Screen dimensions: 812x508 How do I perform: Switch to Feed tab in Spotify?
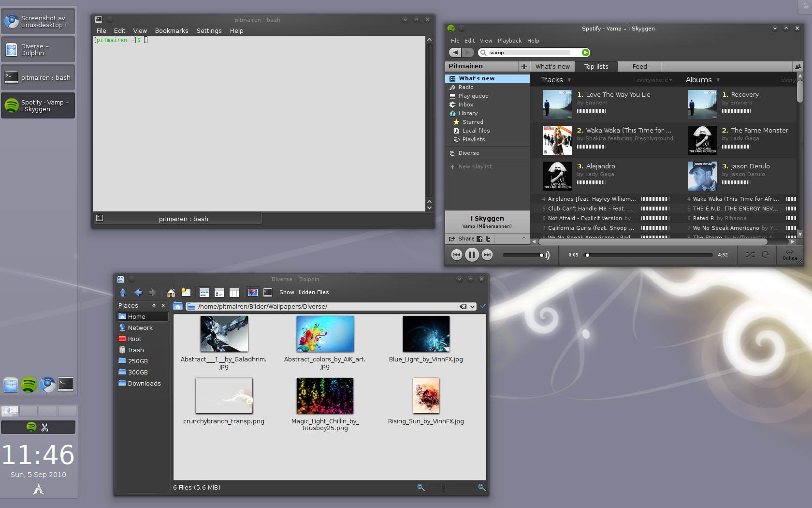(639, 66)
